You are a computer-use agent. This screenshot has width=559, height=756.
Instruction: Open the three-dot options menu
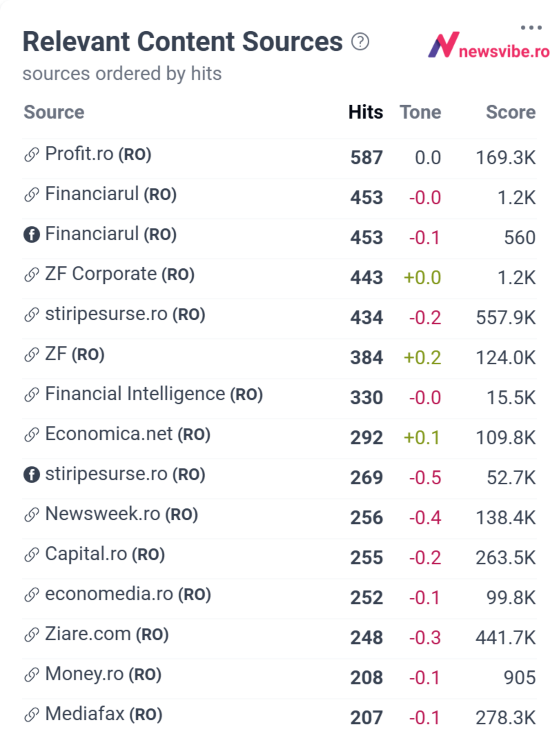pyautogui.click(x=532, y=27)
